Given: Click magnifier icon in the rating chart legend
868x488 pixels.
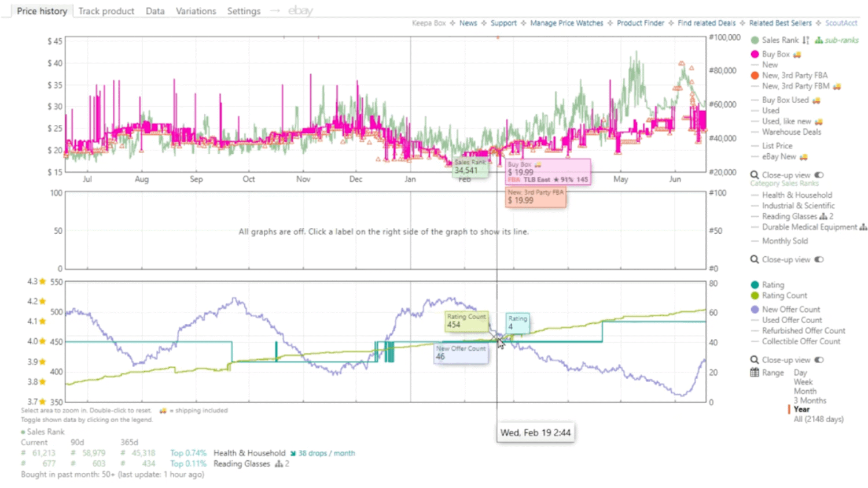Looking at the screenshot, I should (x=755, y=360).
